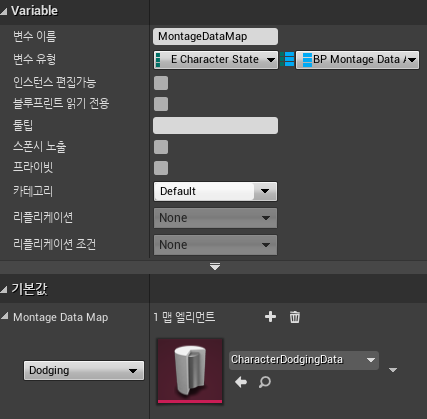This screenshot has height=419, width=427.
Task: Click the 리플리케이션 조건 label
Action: click(x=55, y=244)
